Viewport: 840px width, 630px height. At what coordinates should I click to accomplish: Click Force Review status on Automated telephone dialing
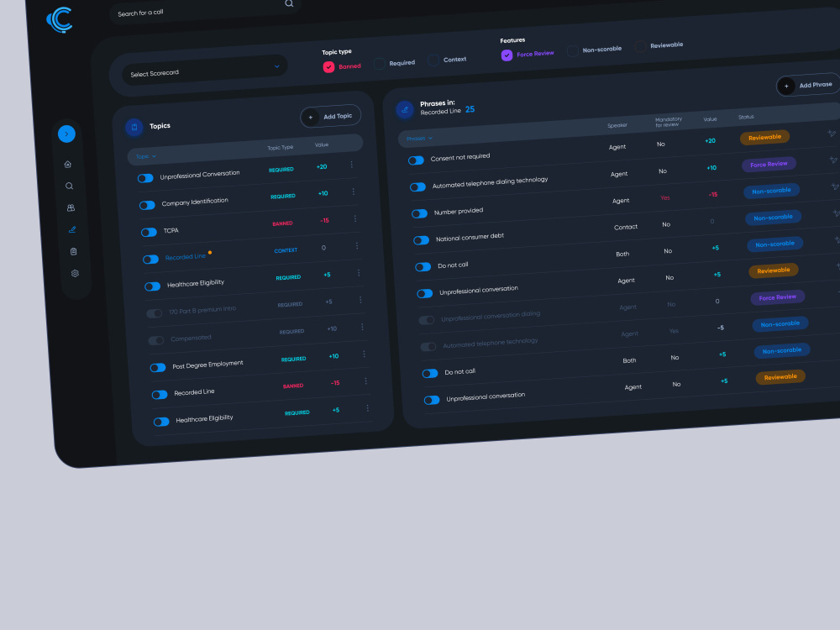pyautogui.click(x=769, y=164)
